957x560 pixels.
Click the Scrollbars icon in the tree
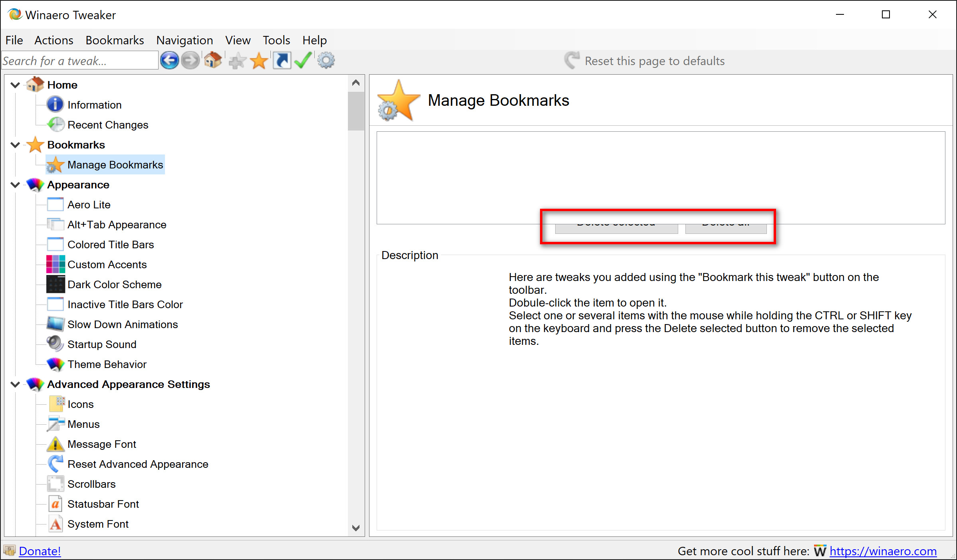[x=56, y=484]
